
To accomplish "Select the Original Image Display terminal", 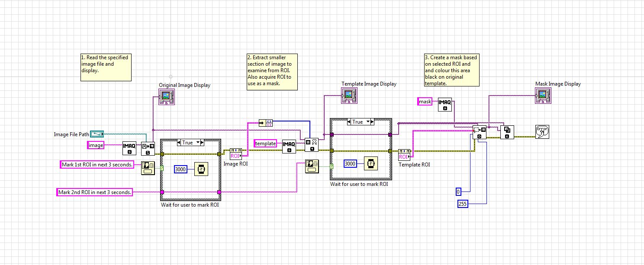I will (166, 97).
